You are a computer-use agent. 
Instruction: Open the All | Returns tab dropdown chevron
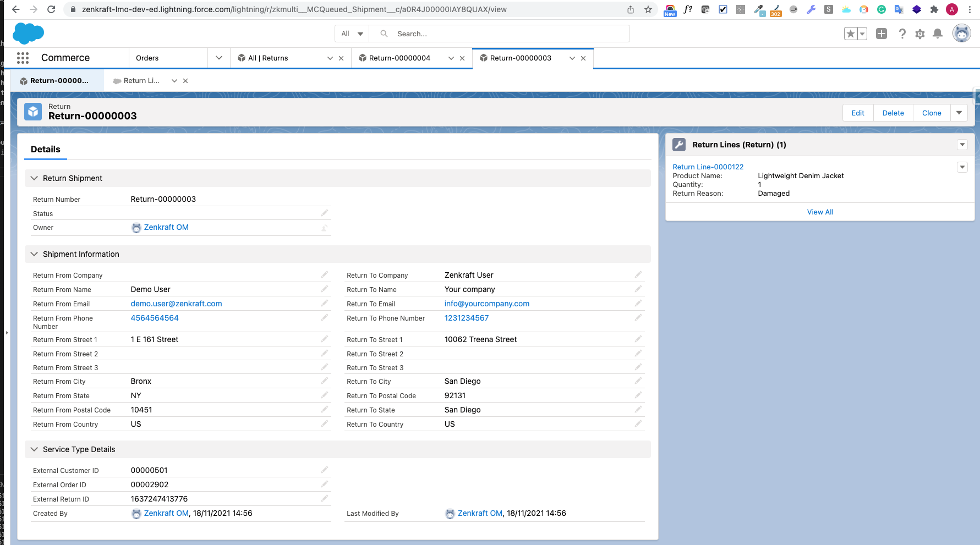[x=330, y=58]
